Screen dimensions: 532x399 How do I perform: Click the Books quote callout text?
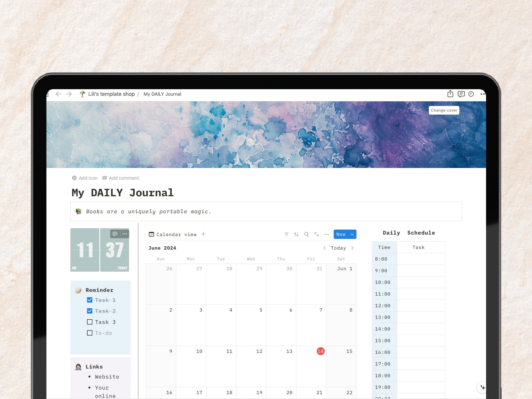click(148, 212)
